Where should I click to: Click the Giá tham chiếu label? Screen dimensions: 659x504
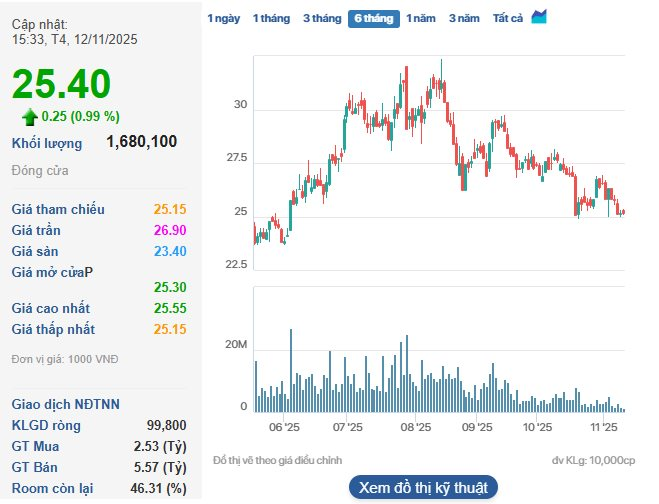point(58,210)
